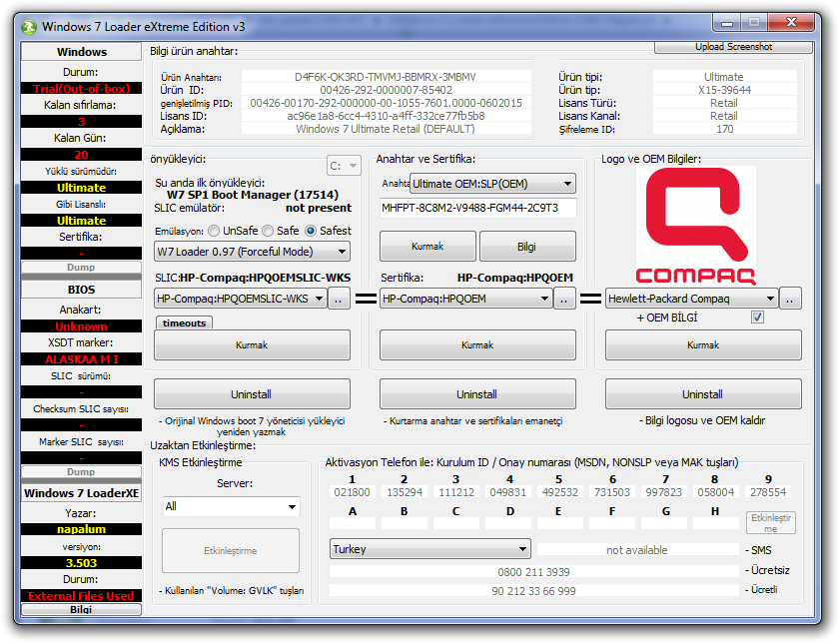Click the Şifreleme ID value 170
The width and height of the screenshot is (839, 644).
[x=724, y=129]
